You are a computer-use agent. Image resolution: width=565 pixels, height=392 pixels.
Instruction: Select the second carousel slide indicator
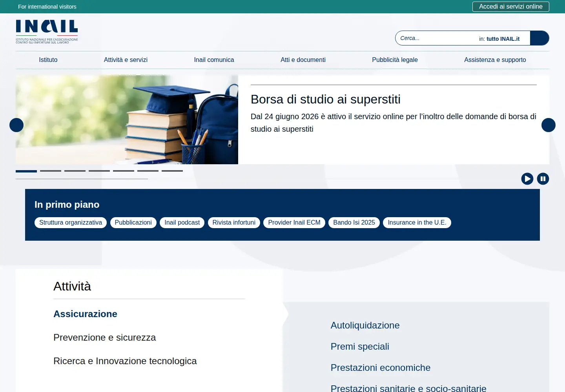tap(51, 171)
